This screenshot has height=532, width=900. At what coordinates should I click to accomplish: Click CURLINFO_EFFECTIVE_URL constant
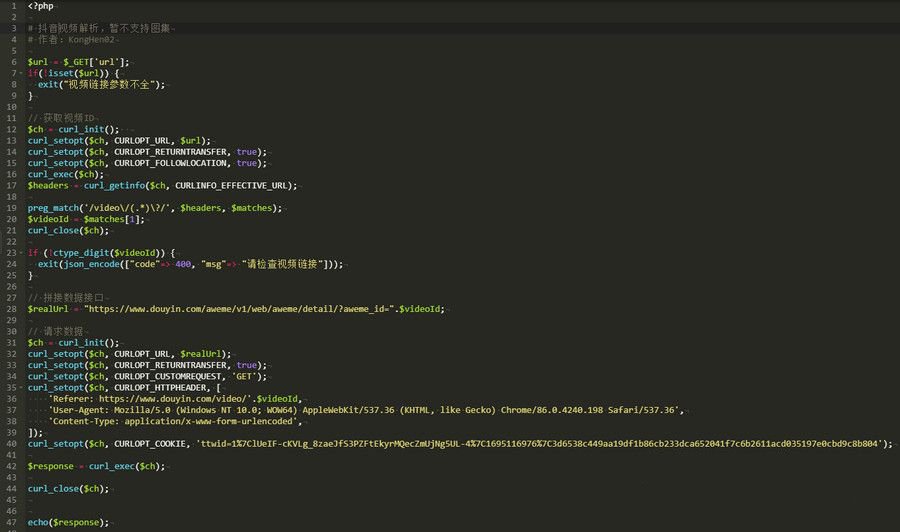235,185
